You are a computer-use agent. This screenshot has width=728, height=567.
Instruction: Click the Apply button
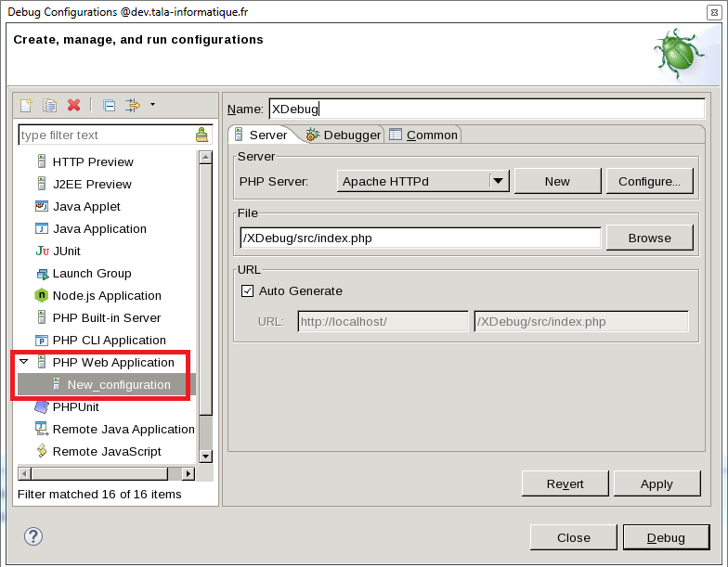point(656,483)
